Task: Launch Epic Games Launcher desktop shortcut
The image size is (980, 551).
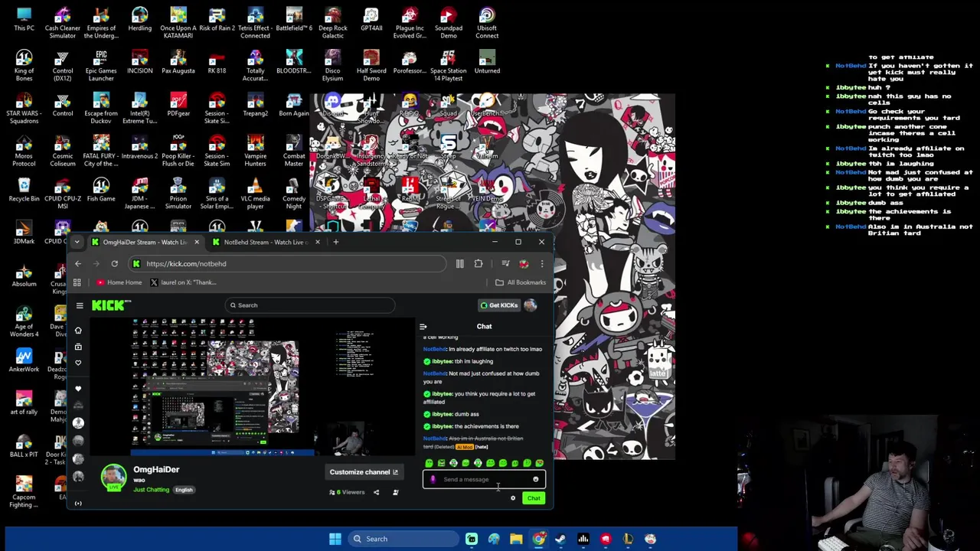Action: (x=101, y=67)
